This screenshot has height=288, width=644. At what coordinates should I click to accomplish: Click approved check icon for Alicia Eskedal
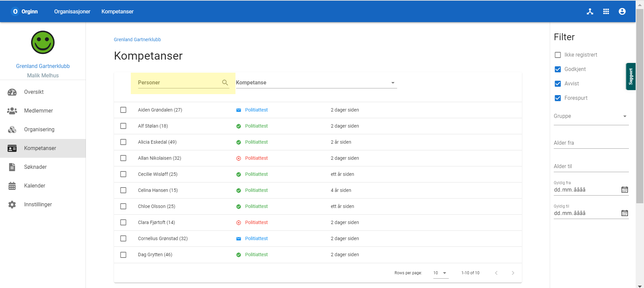238,142
